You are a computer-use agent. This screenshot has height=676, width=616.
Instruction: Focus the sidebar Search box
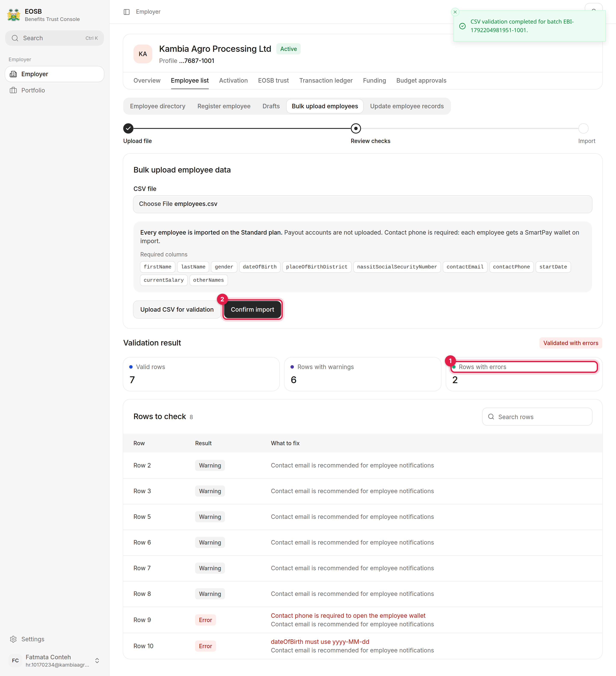click(54, 38)
